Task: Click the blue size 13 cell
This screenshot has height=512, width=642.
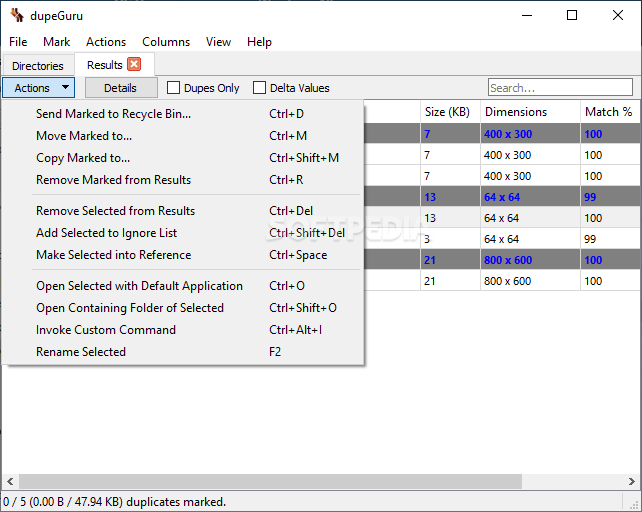Action: [450, 197]
